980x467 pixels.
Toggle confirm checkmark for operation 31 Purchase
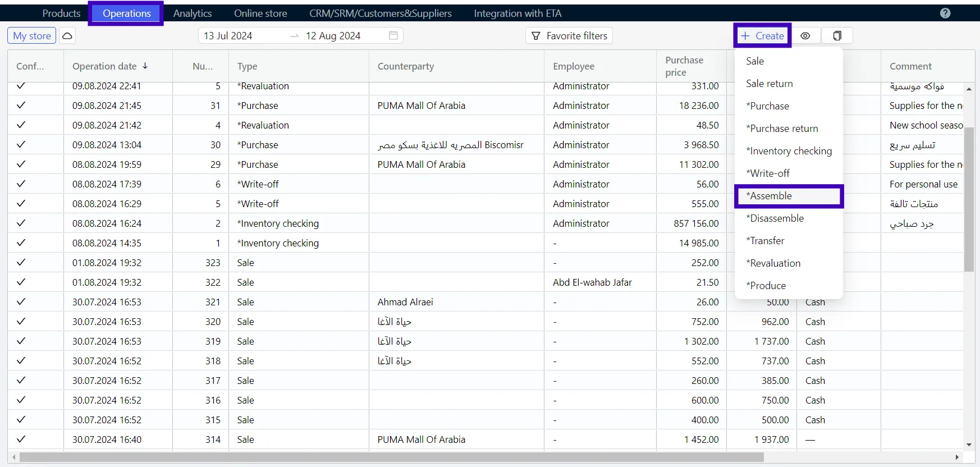21,105
